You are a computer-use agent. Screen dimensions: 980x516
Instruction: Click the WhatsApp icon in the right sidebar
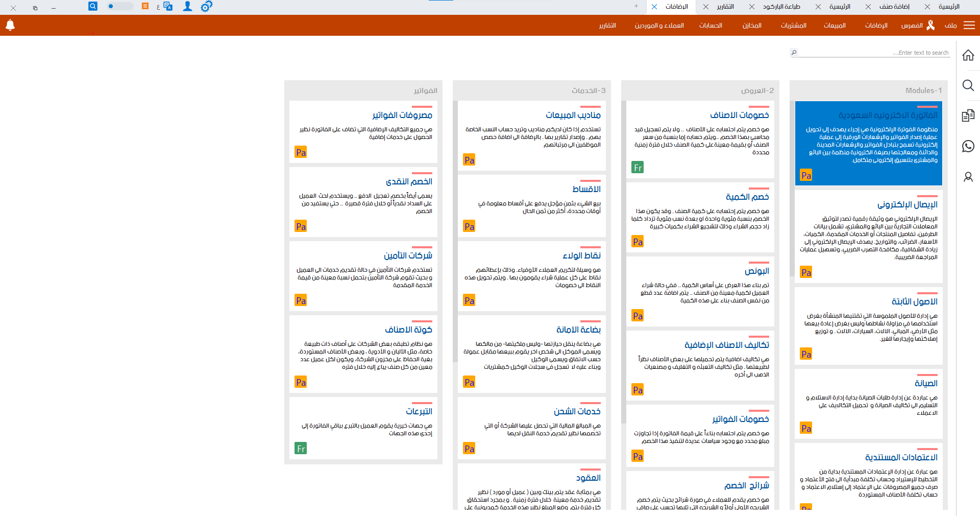[x=968, y=146]
